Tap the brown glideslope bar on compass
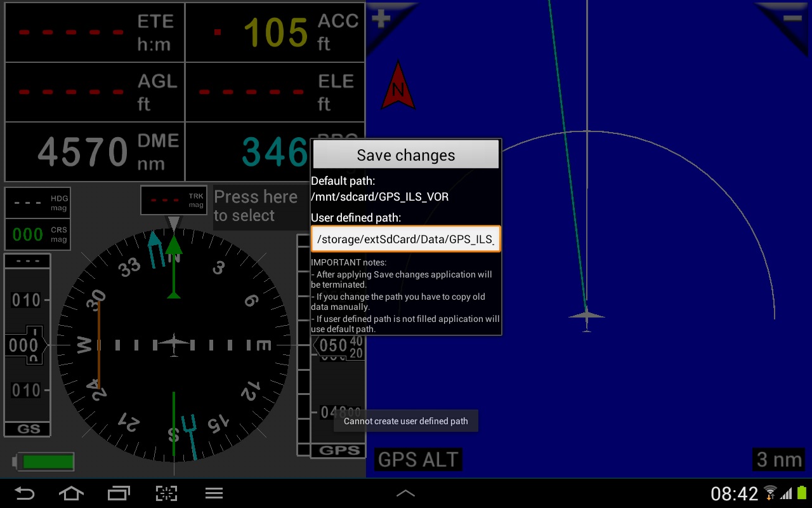Image resolution: width=812 pixels, height=508 pixels. [x=98, y=345]
